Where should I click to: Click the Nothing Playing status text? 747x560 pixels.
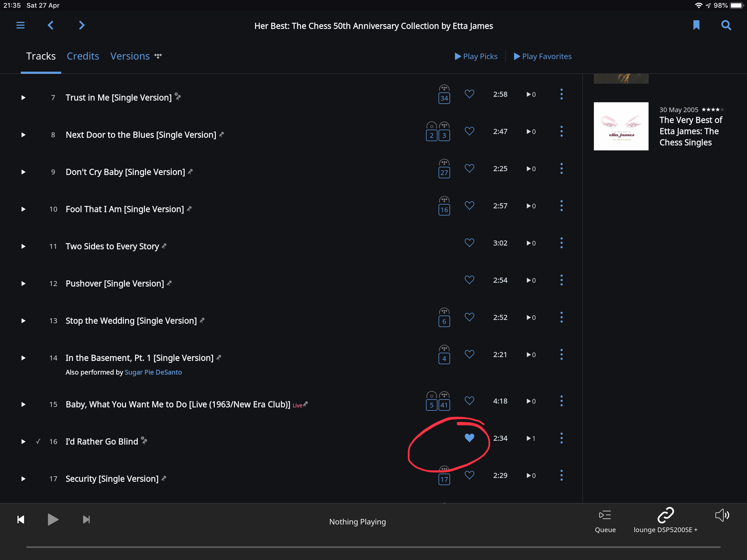coord(358,522)
